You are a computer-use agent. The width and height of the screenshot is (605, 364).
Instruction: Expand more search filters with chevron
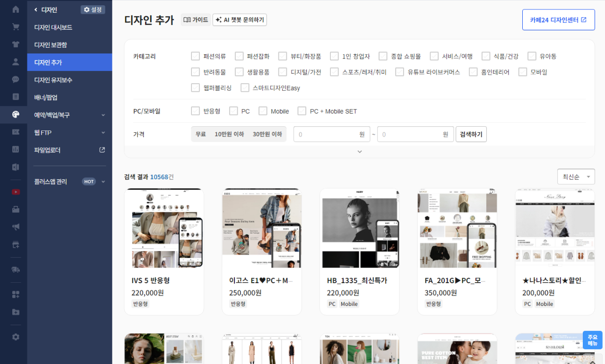click(x=359, y=152)
